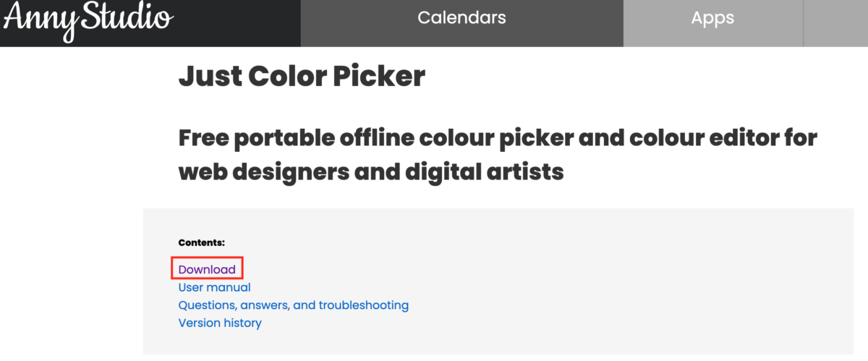The height and width of the screenshot is (361, 868).
Task: Click the 'Contents:' label
Action: point(202,242)
